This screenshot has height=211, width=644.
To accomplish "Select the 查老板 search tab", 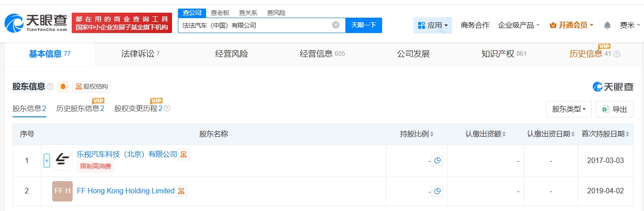I will point(221,13).
